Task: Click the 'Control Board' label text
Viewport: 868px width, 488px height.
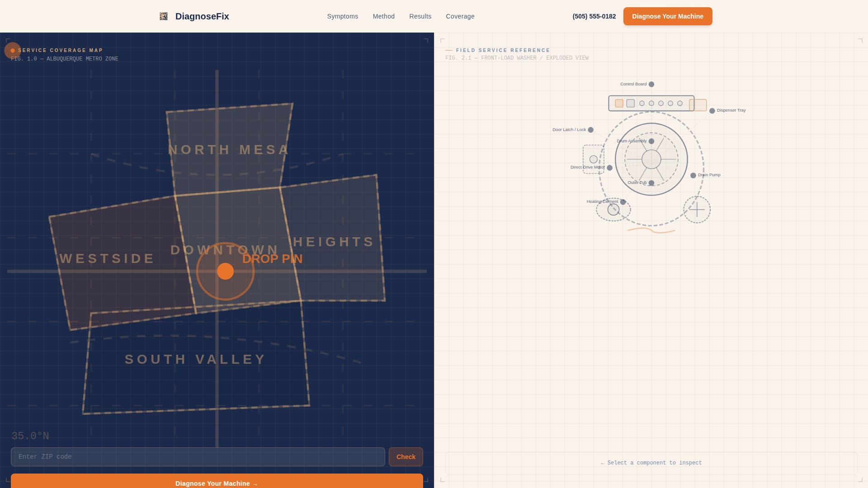Action: 633,84
